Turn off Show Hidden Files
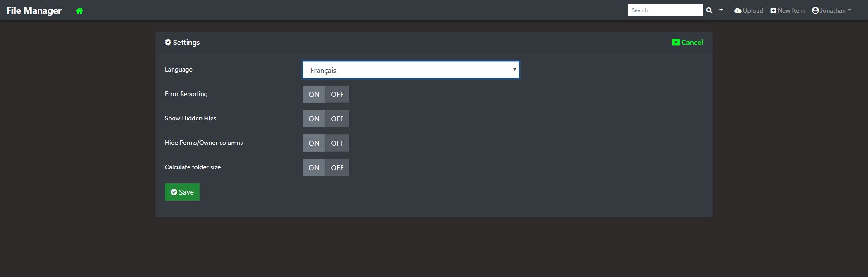The width and height of the screenshot is (868, 277). click(x=337, y=119)
